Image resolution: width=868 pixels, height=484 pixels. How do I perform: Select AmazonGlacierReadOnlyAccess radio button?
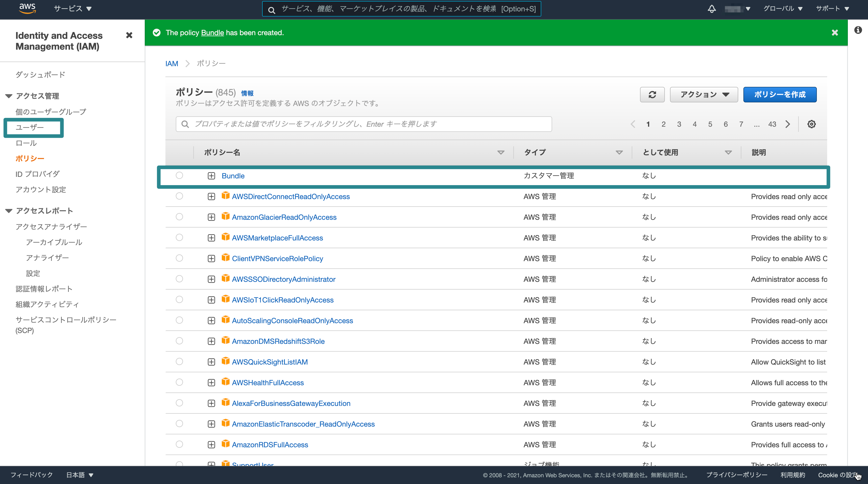coord(179,217)
